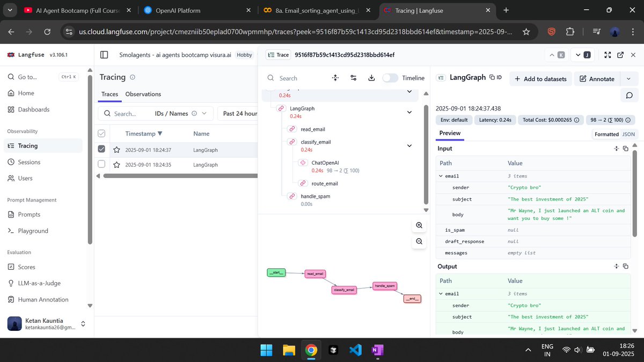Expand all rows in Input section

point(617,149)
